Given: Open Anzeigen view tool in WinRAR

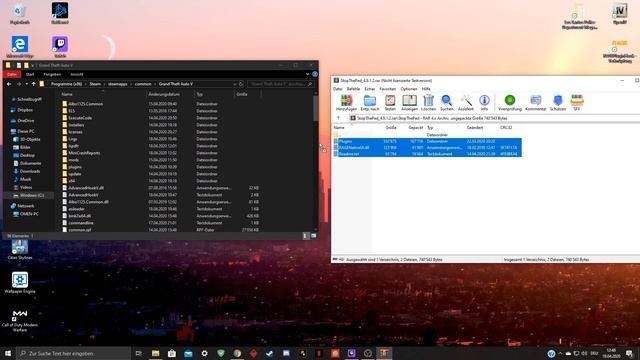Looking at the screenshot, I should (x=409, y=102).
